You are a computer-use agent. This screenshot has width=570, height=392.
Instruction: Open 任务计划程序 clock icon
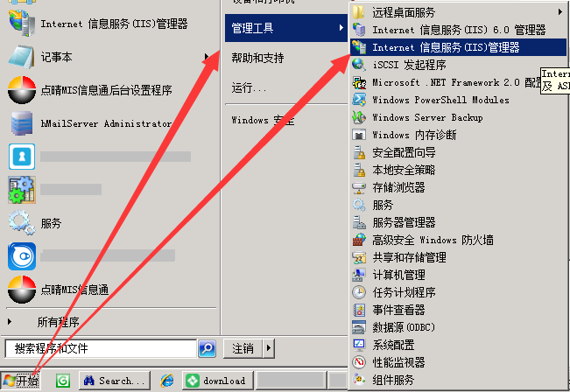tap(359, 292)
